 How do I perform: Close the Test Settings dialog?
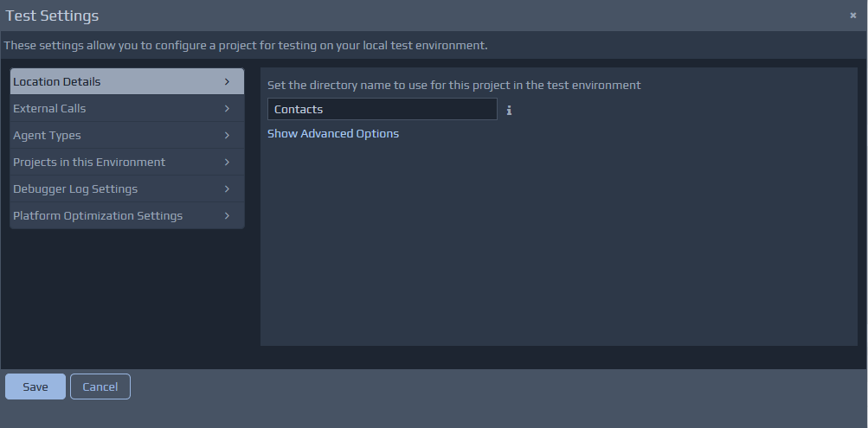(852, 16)
